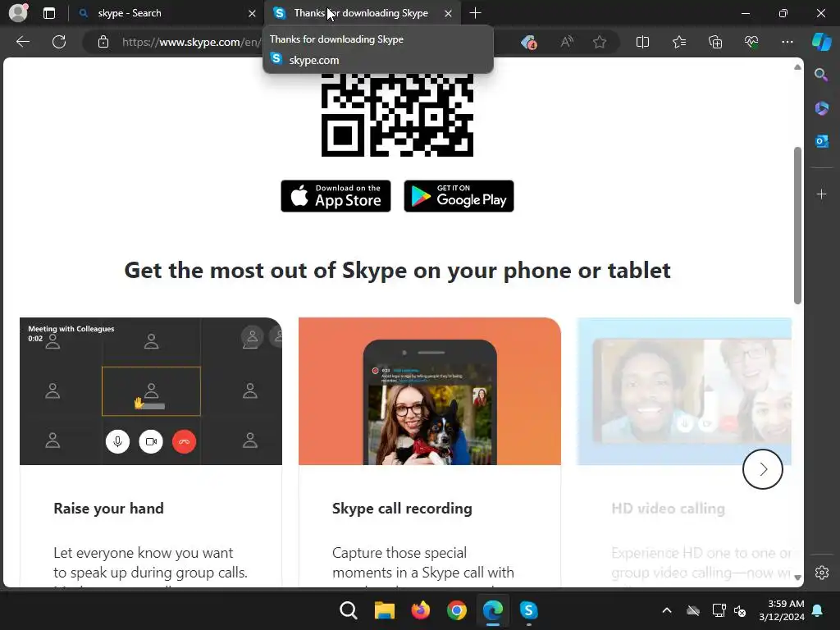Open the muted volume tray icon
The image size is (840, 630).
tap(740, 610)
